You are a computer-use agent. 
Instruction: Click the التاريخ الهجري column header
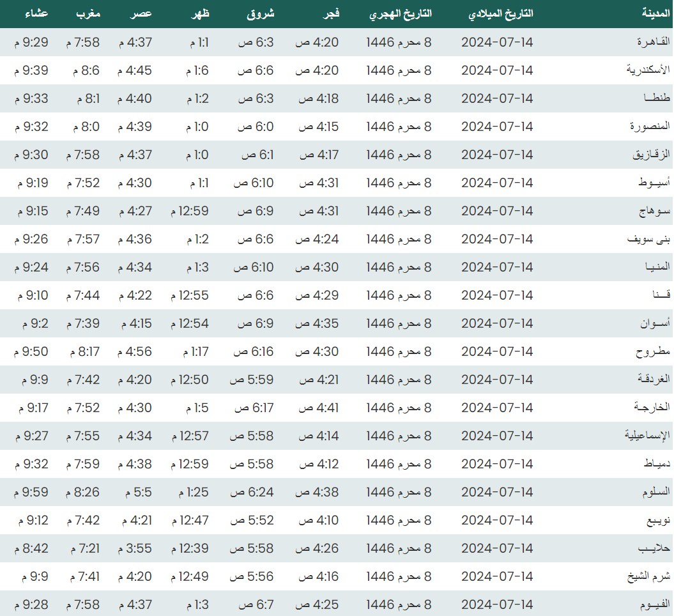point(399,13)
